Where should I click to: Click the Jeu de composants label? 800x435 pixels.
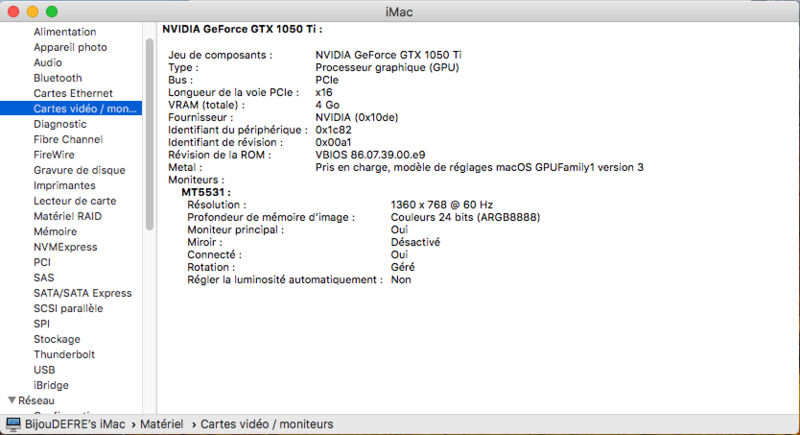tap(220, 55)
